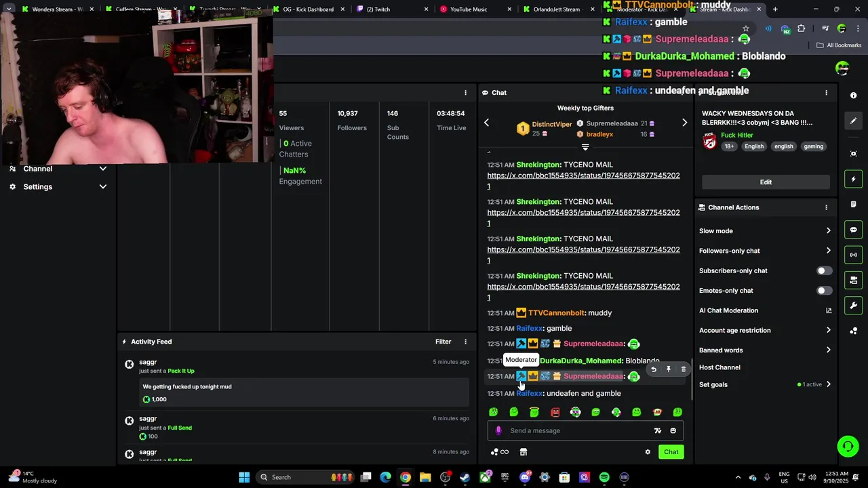Click the document note icon in right sidebar
868x488 pixels.
click(854, 204)
